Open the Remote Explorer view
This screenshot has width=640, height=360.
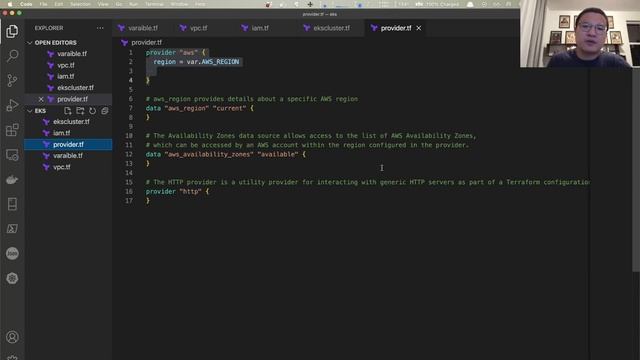click(x=12, y=155)
